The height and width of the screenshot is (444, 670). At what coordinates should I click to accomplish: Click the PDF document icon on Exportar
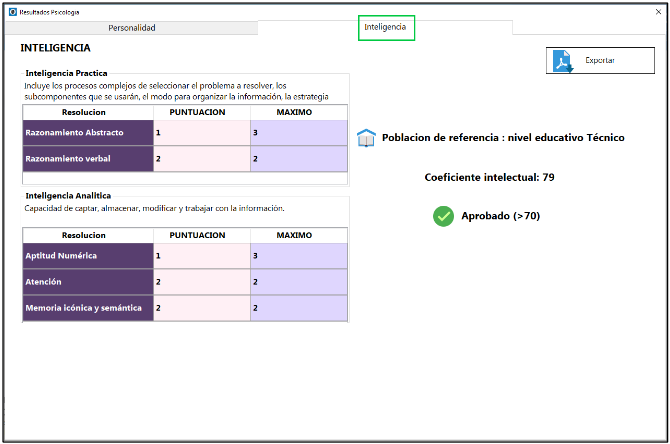[565, 61]
